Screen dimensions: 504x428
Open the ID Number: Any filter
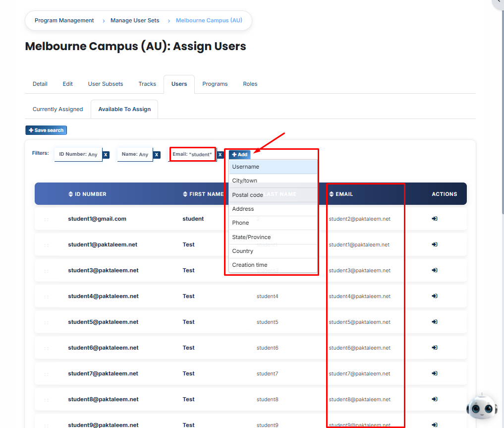point(78,154)
